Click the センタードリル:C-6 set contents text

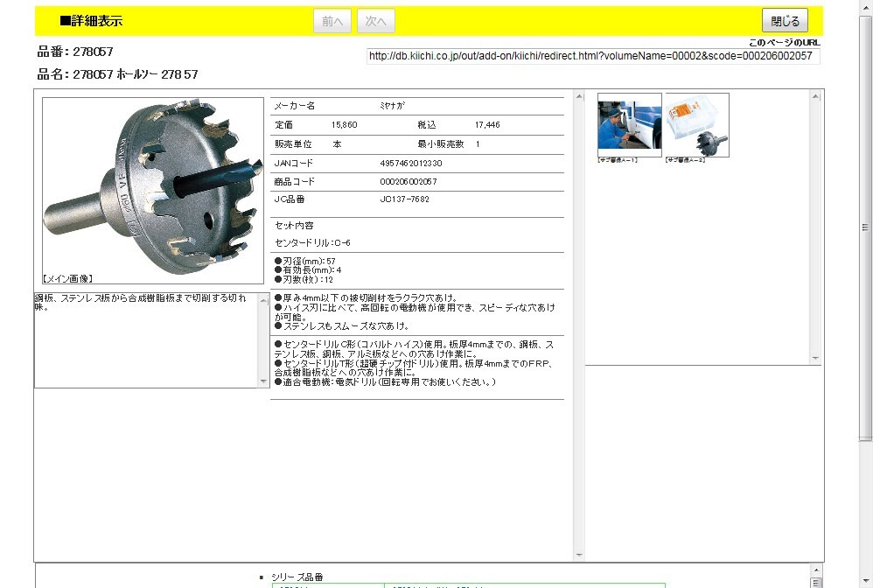tap(312, 242)
